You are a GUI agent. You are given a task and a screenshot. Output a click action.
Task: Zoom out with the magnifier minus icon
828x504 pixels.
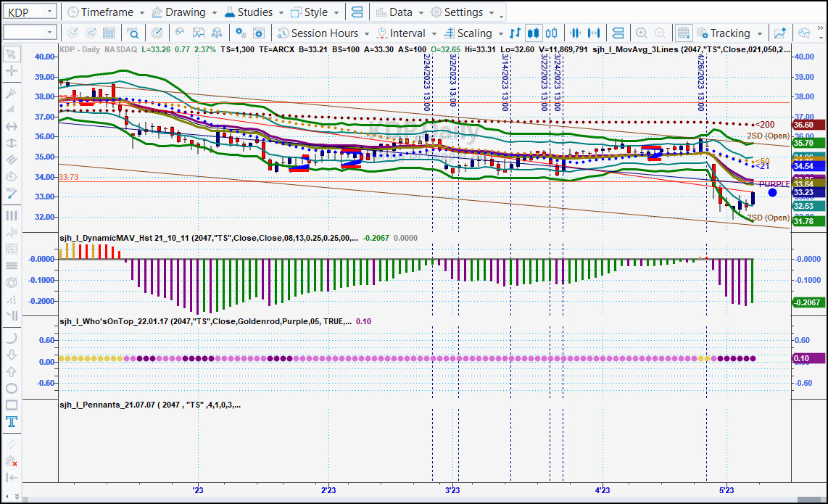[660, 33]
